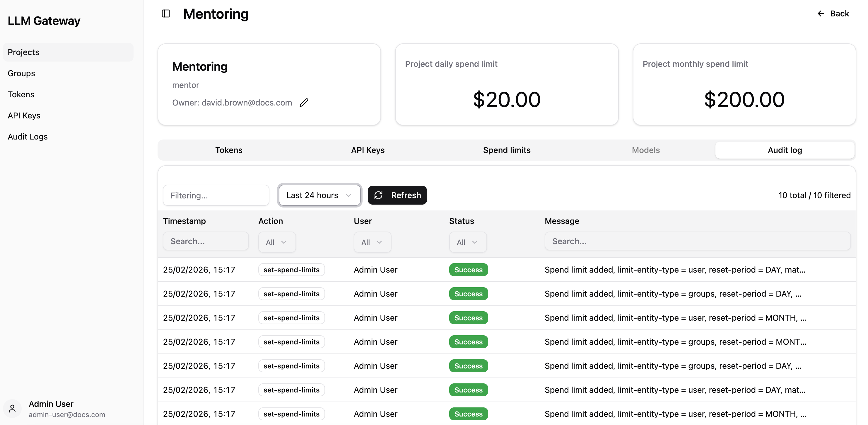The width and height of the screenshot is (868, 425).
Task: Refresh the audit log
Action: [x=397, y=195]
